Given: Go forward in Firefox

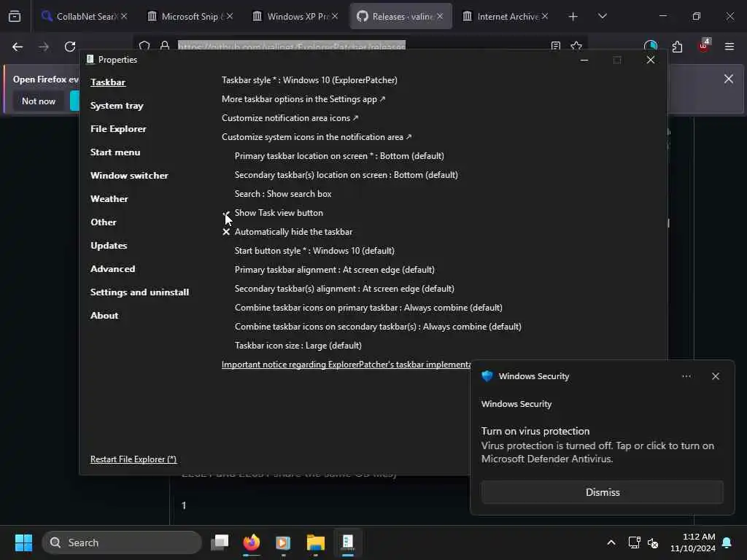Looking at the screenshot, I should [x=44, y=47].
